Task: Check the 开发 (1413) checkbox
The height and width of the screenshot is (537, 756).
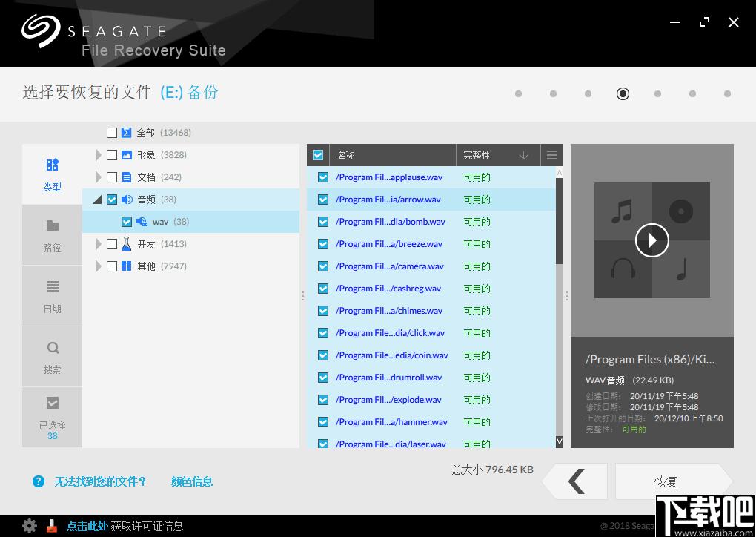Action: 112,243
